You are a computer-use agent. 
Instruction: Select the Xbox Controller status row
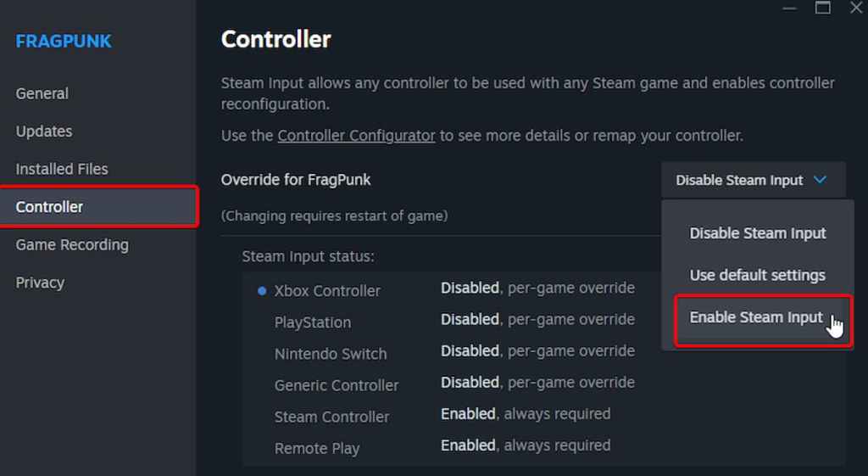coord(327,290)
